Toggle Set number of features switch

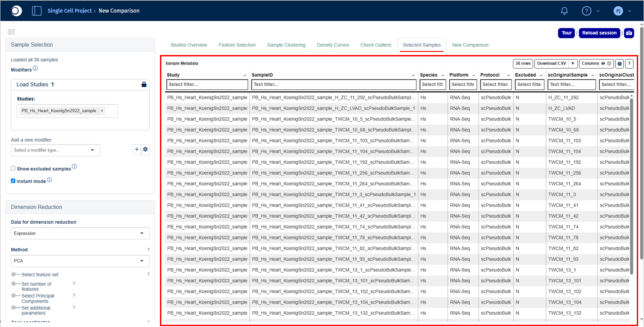click(16, 284)
